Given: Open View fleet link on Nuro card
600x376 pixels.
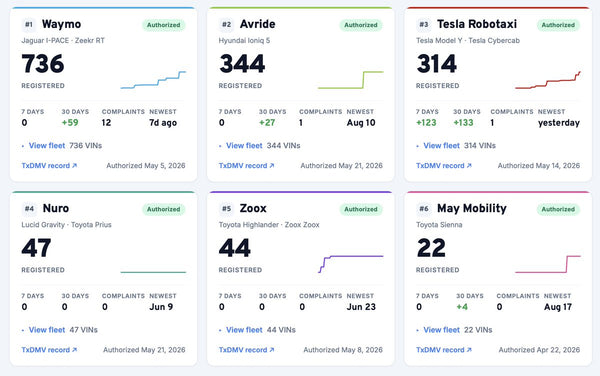Looking at the screenshot, I should pos(47,330).
